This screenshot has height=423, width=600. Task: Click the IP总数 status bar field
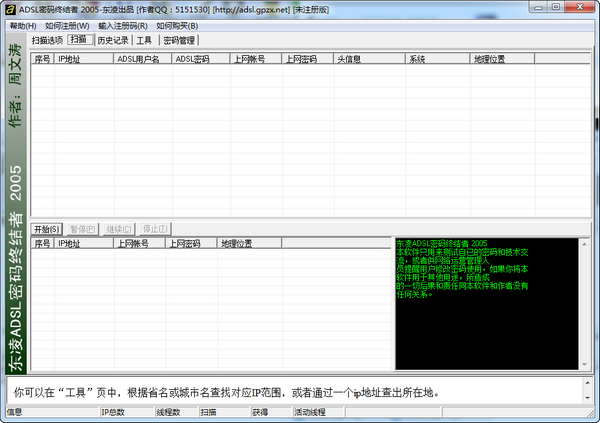(x=127, y=412)
